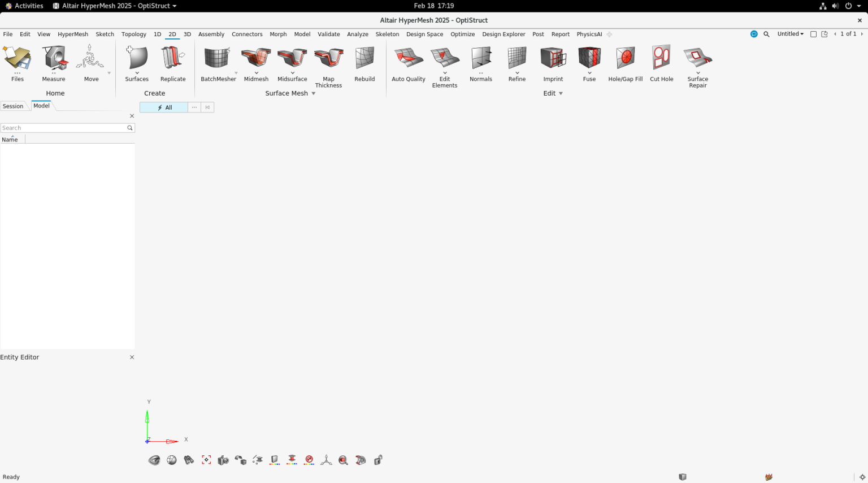The height and width of the screenshot is (483, 868).
Task: Expand the Surface Mesh group options
Action: [314, 93]
